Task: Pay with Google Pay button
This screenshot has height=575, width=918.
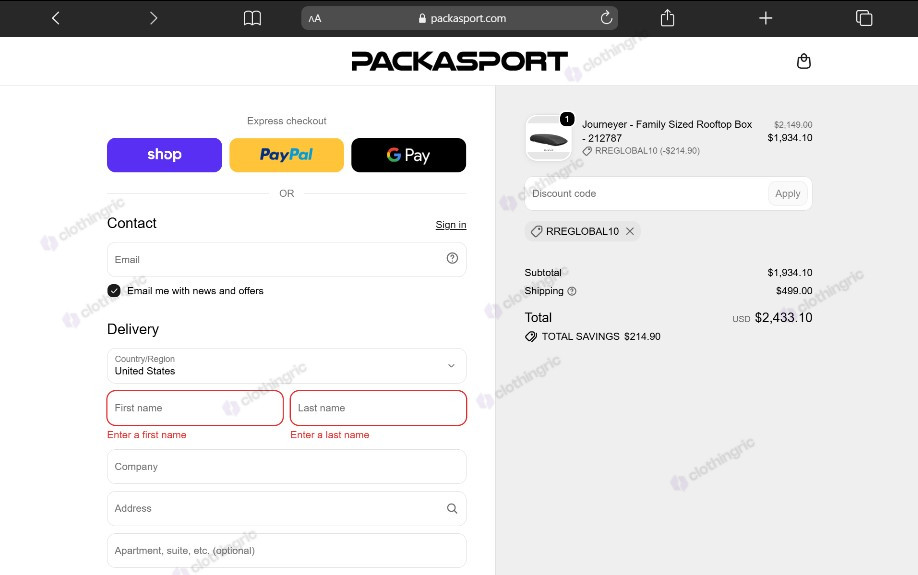Action: [x=409, y=155]
